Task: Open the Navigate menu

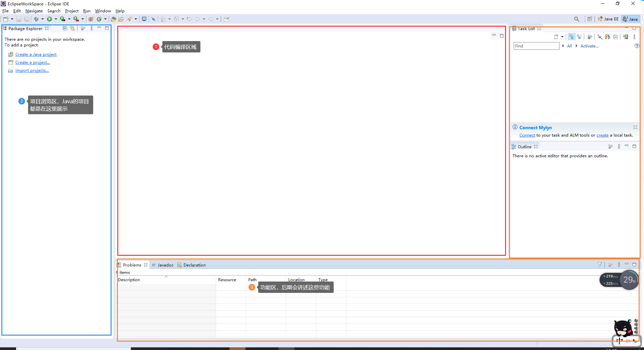Action: [x=34, y=11]
